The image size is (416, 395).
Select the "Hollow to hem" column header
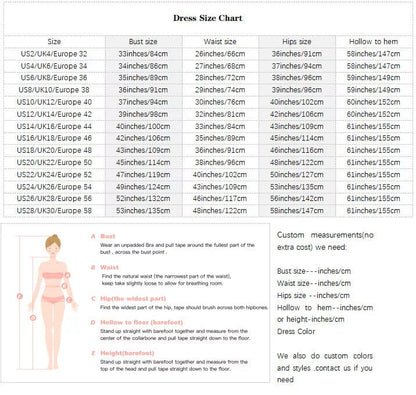(x=373, y=42)
